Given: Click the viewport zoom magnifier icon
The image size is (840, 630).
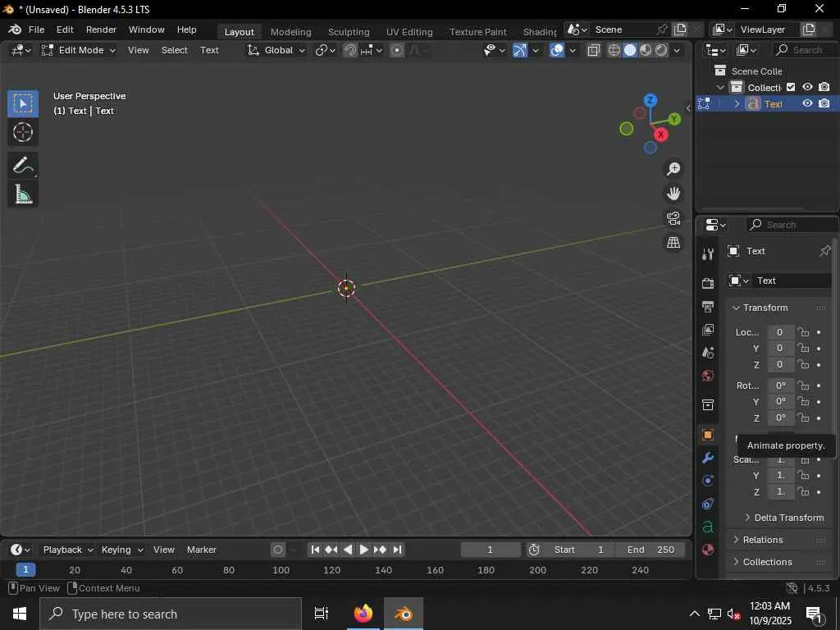Looking at the screenshot, I should [x=673, y=169].
